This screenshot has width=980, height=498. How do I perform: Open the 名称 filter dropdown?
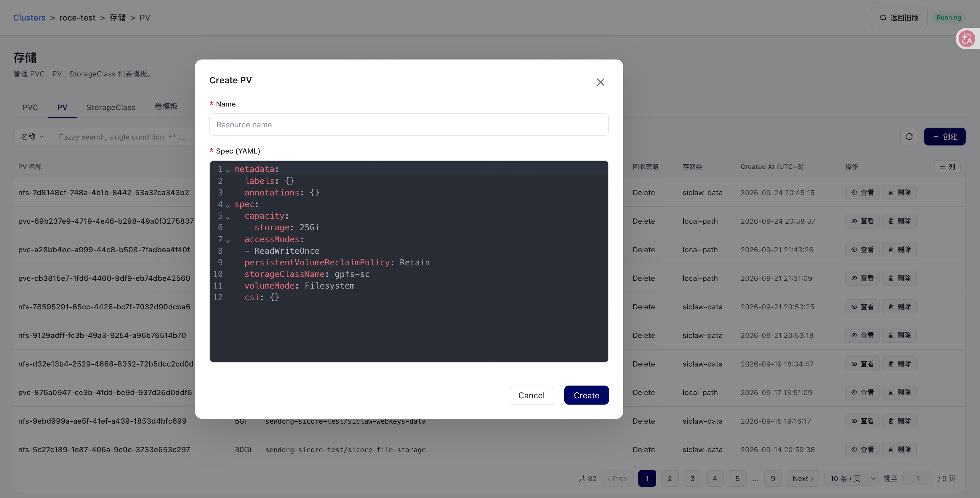pos(32,136)
